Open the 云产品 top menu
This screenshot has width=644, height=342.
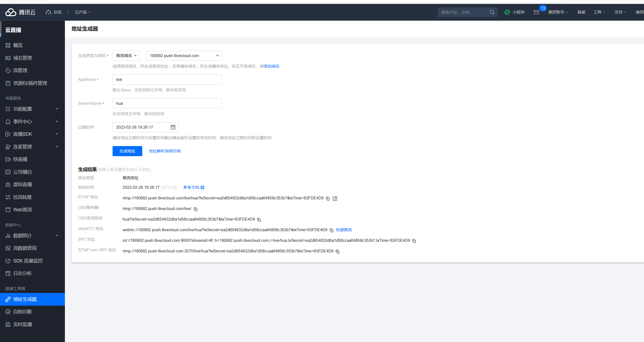point(83,12)
